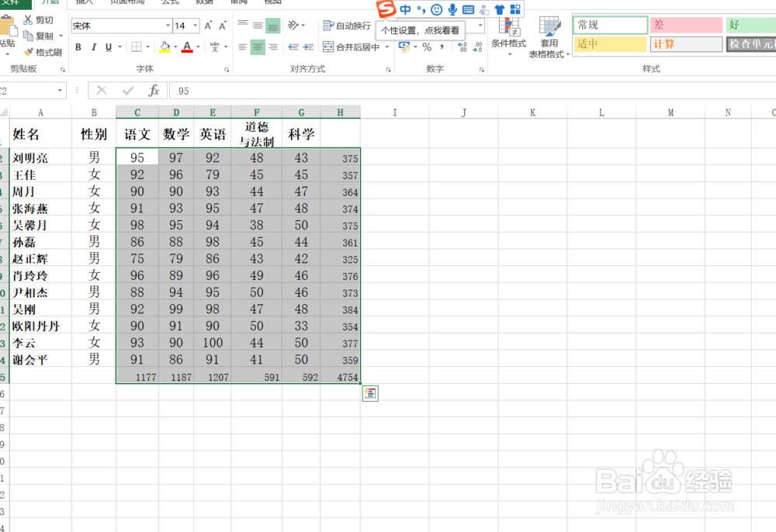
Task: Open the Sogou skin (shirt) icon
Action: pyautogui.click(x=499, y=9)
